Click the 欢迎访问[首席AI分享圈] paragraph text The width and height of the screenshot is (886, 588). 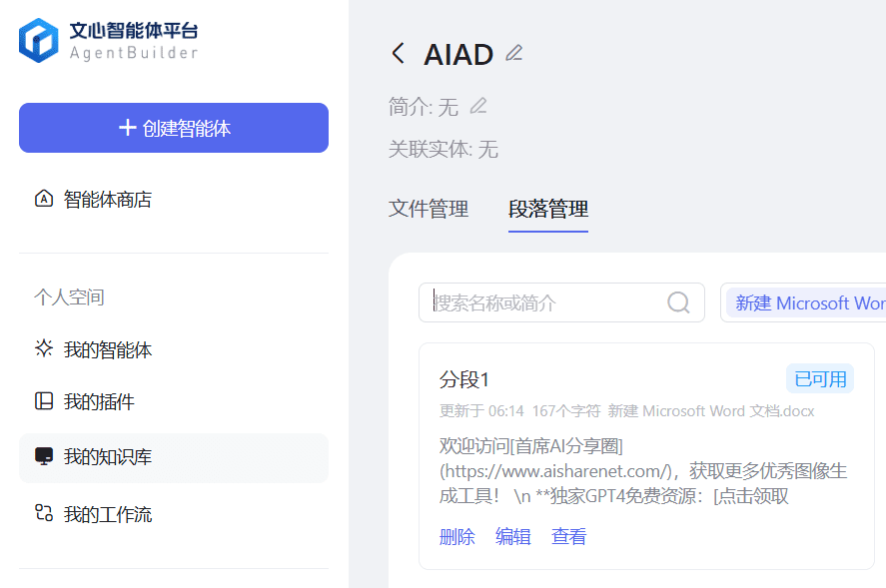click(642, 471)
